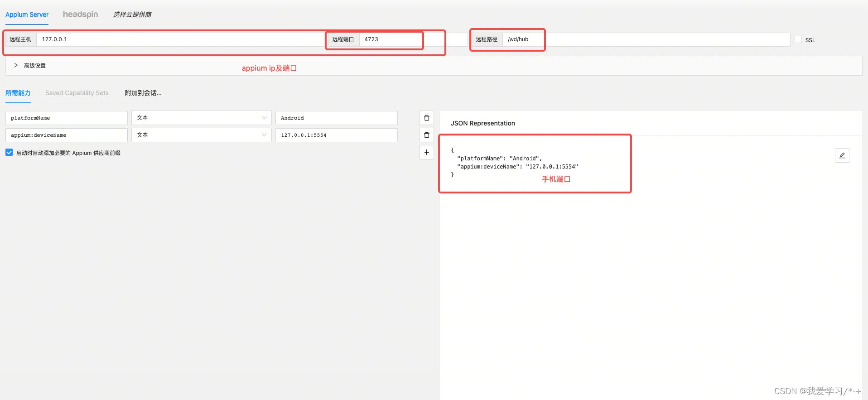Click the 127.0.0.1:5554 value field
The width and height of the screenshot is (868, 400).
pyautogui.click(x=337, y=135)
